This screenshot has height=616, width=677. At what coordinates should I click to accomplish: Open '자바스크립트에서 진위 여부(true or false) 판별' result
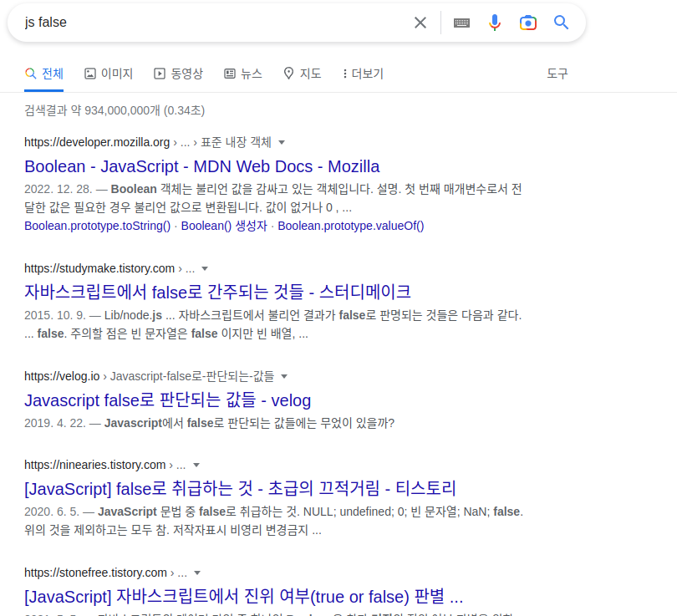point(244,597)
